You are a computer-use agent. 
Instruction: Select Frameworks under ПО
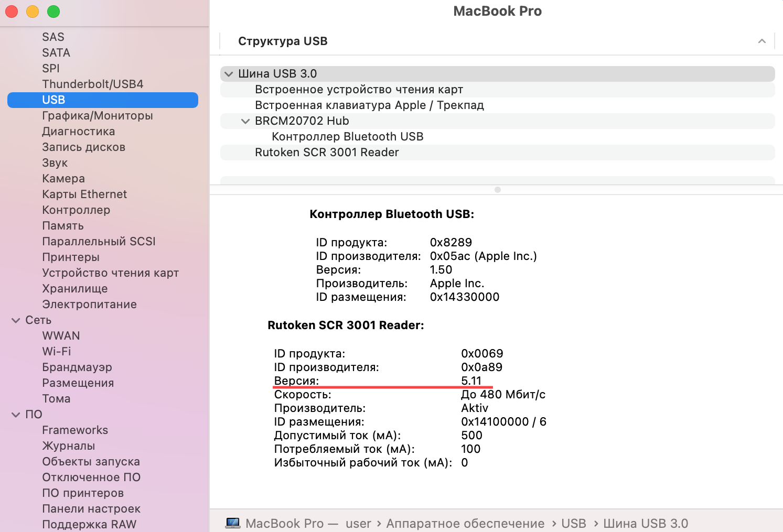pos(75,430)
